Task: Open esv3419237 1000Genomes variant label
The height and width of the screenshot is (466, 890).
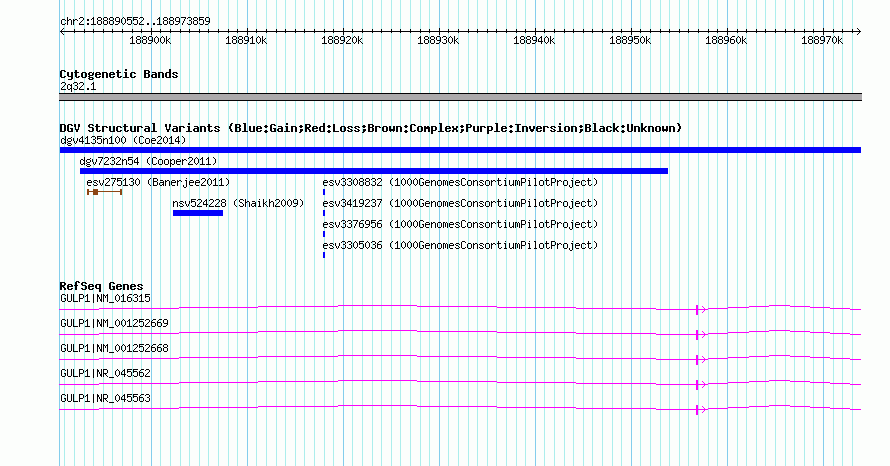Action: tap(460, 203)
